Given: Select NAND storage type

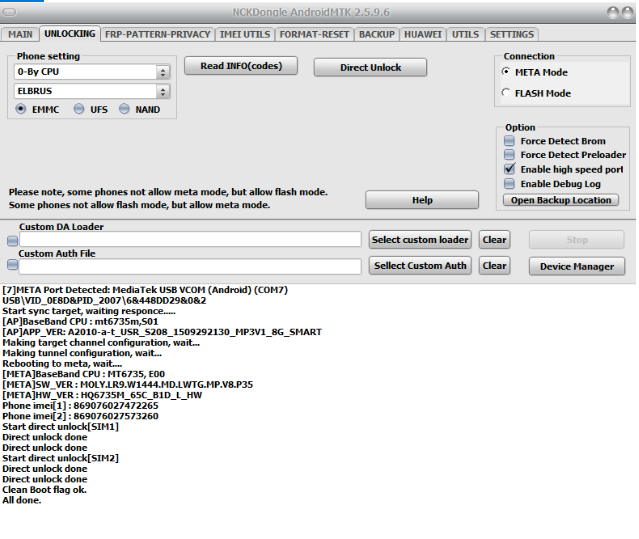Looking at the screenshot, I should 124,109.
